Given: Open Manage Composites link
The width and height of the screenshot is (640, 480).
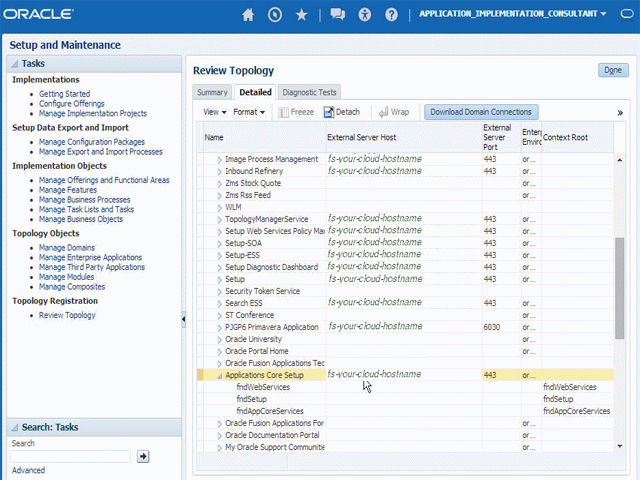Looking at the screenshot, I should click(72, 287).
